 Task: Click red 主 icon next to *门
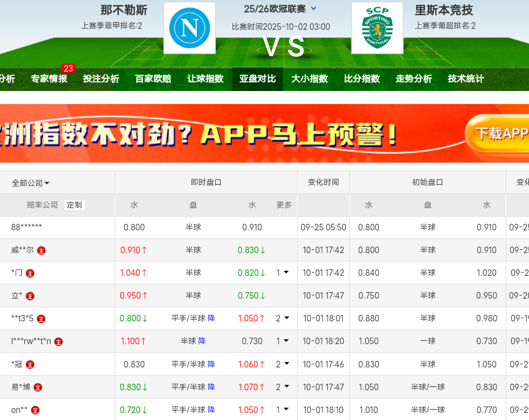tap(30, 273)
